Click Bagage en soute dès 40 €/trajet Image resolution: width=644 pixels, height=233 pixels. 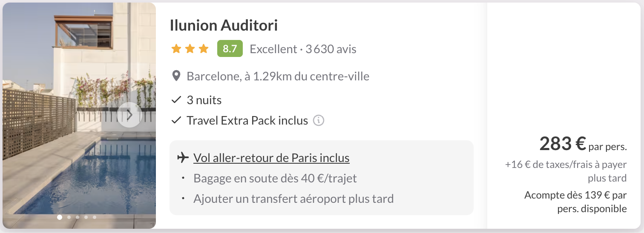[275, 178]
